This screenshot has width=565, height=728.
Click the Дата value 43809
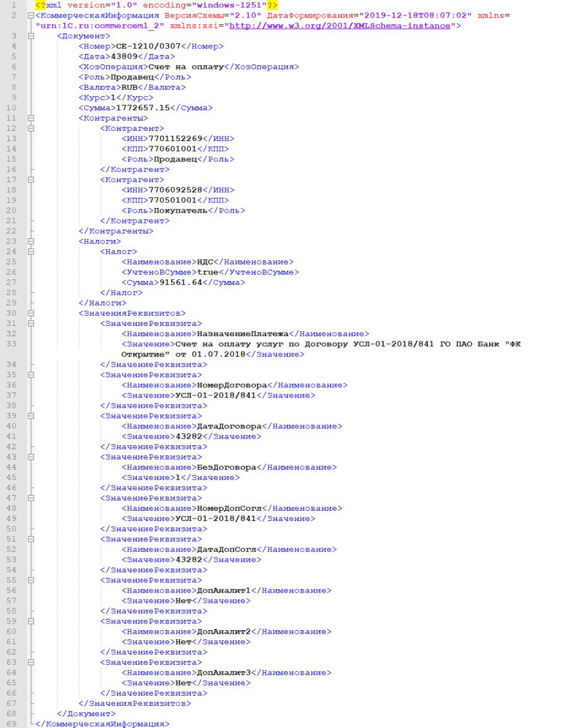coord(124,56)
